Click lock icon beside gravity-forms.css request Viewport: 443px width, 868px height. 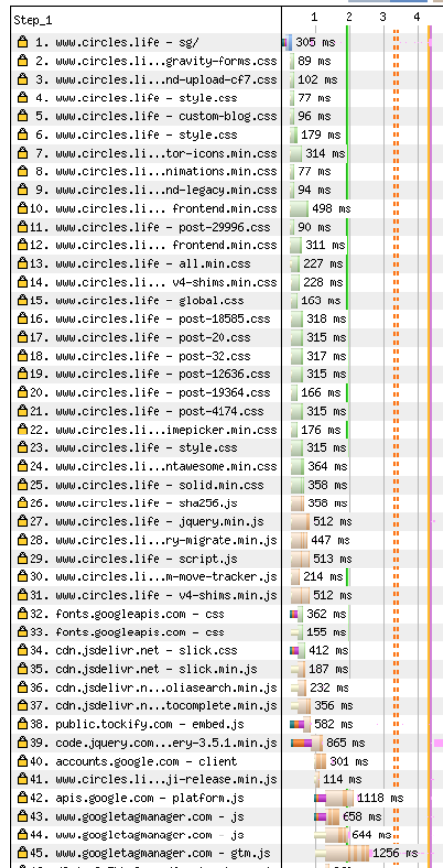point(22,61)
